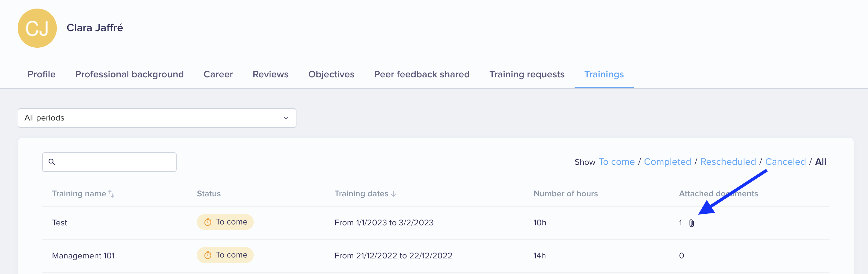Click the search magnifier icon
This screenshot has width=868, height=274.
pos(52,162)
